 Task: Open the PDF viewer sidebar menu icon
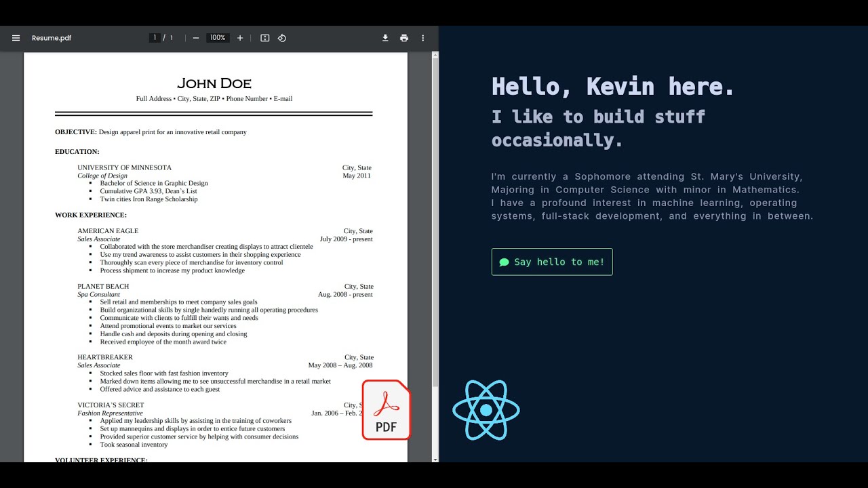click(x=16, y=38)
